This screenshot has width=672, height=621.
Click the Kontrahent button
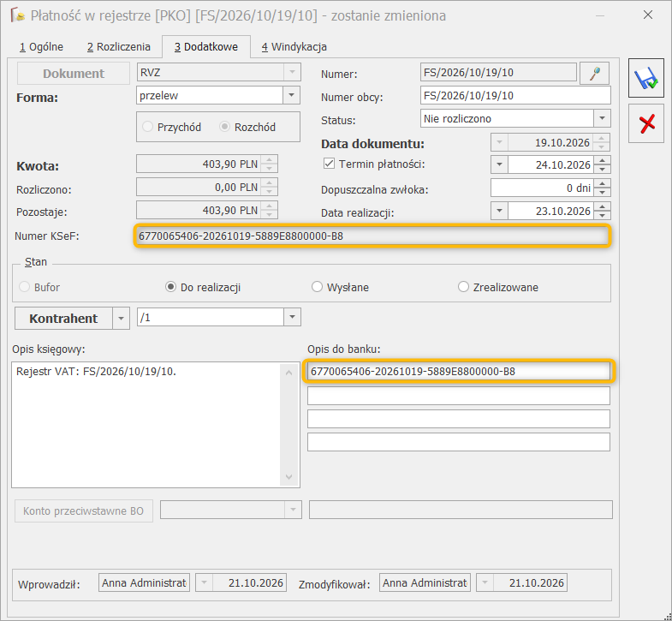coord(63,319)
